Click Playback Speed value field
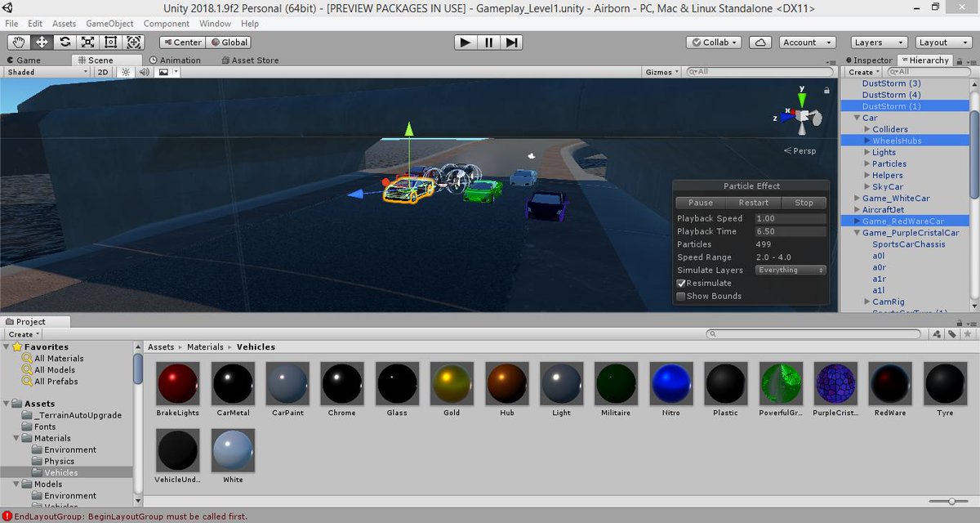 pyautogui.click(x=791, y=218)
